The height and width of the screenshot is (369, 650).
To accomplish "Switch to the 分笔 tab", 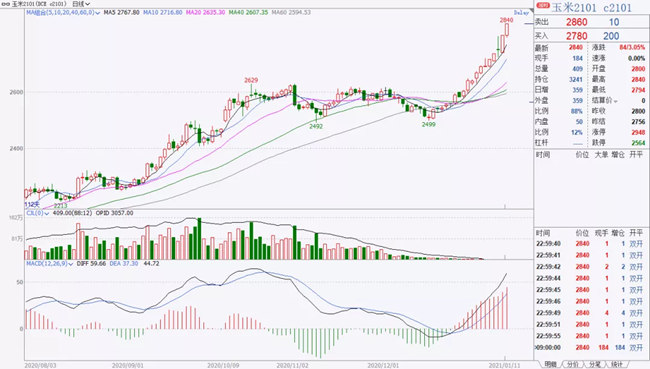I will click(595, 364).
